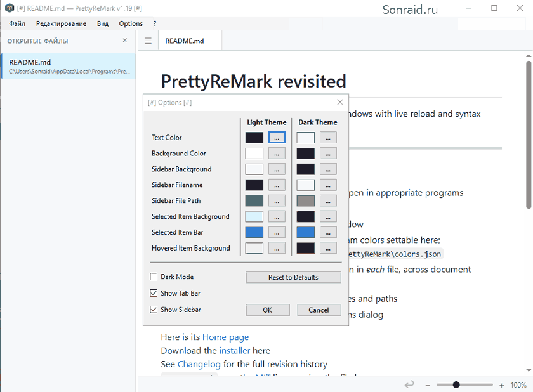This screenshot has width=533, height=392.
Task: Open the Файл menu
Action: click(17, 23)
